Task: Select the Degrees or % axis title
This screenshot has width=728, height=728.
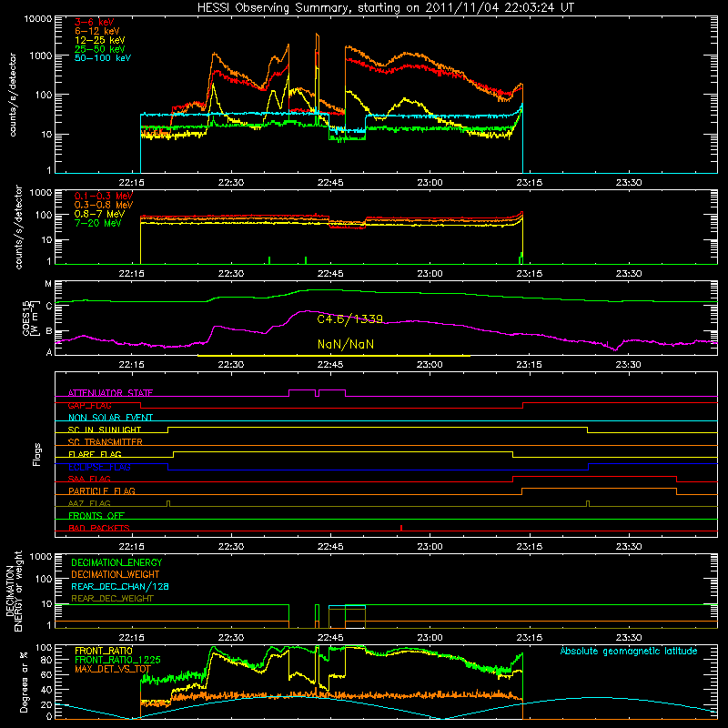Action: tap(25, 682)
